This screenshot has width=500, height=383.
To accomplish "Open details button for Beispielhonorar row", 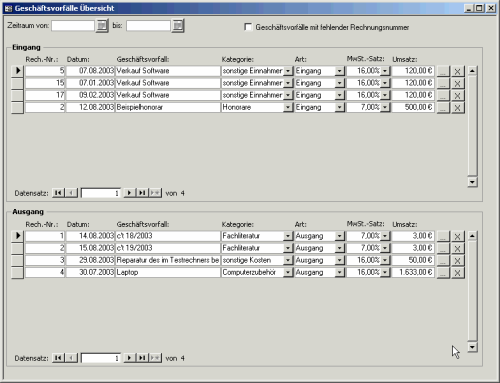I will [x=443, y=107].
